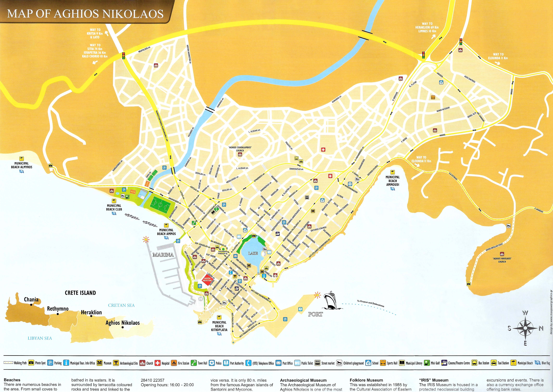Click the Taxi Station icon in the legend
Image resolution: width=553 pixels, height=392 pixels.
pyautogui.click(x=494, y=363)
